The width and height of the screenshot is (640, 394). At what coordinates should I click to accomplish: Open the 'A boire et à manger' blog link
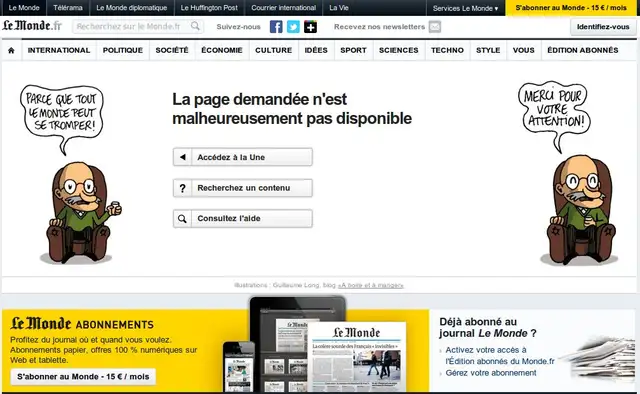point(371,285)
